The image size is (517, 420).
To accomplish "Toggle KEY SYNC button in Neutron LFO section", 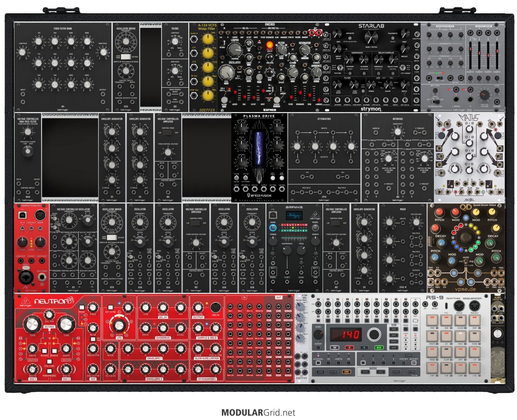I will pyautogui.click(x=110, y=307).
